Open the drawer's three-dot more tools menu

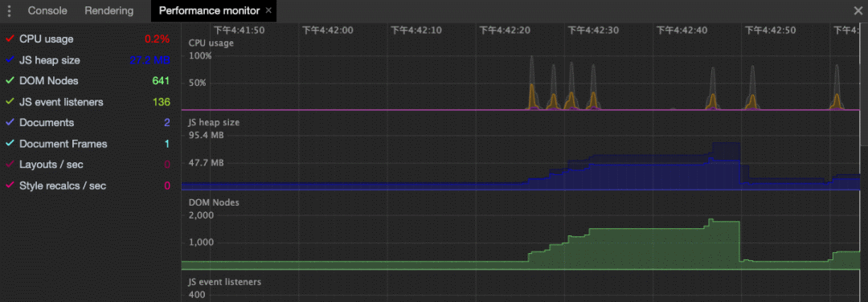click(x=8, y=10)
